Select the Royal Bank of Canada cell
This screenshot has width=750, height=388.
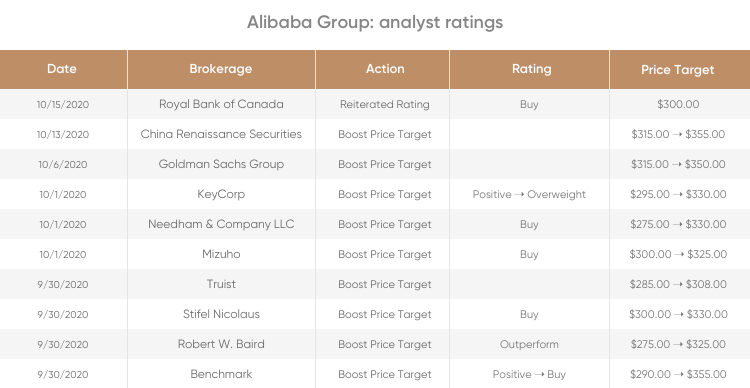221,104
